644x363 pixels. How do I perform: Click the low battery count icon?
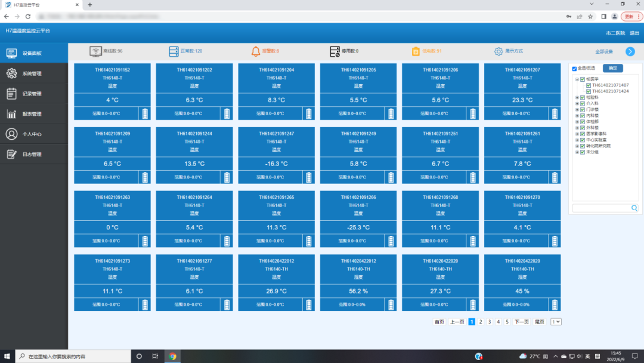coord(416,51)
